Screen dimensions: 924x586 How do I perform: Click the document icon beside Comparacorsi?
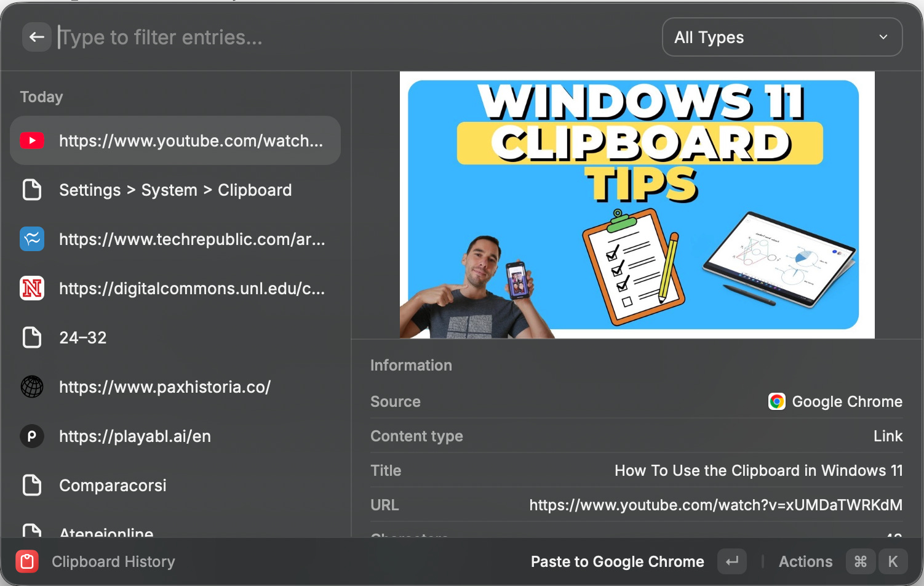coord(32,485)
